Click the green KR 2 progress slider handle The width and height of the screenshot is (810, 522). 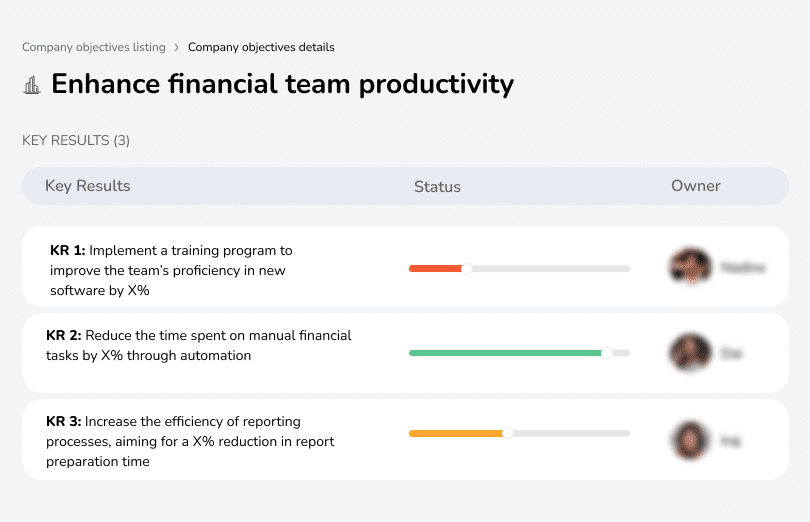pyautogui.click(x=607, y=353)
